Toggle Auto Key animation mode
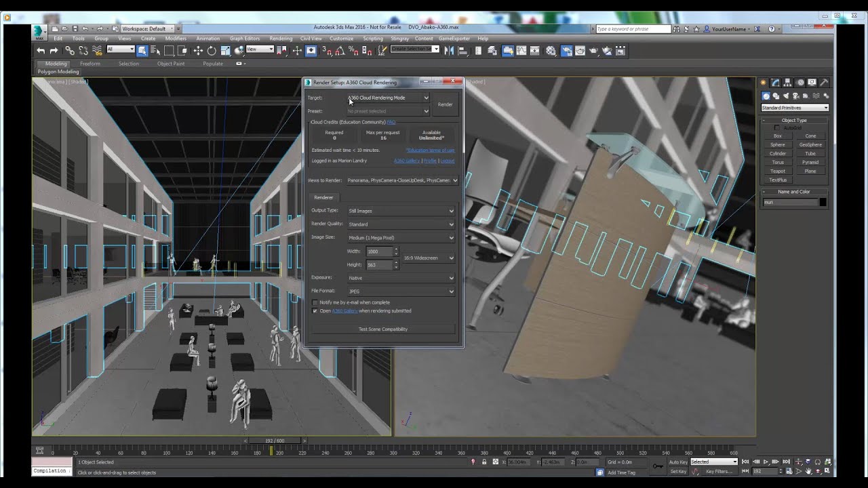Viewport: 868px width, 488px height. (x=678, y=462)
